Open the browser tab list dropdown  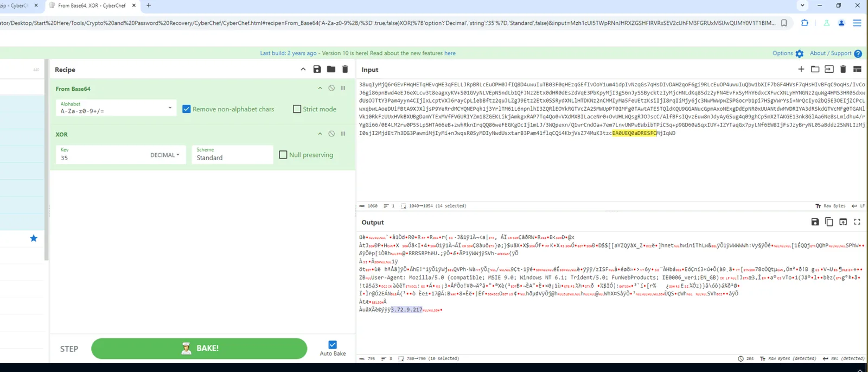[802, 5]
